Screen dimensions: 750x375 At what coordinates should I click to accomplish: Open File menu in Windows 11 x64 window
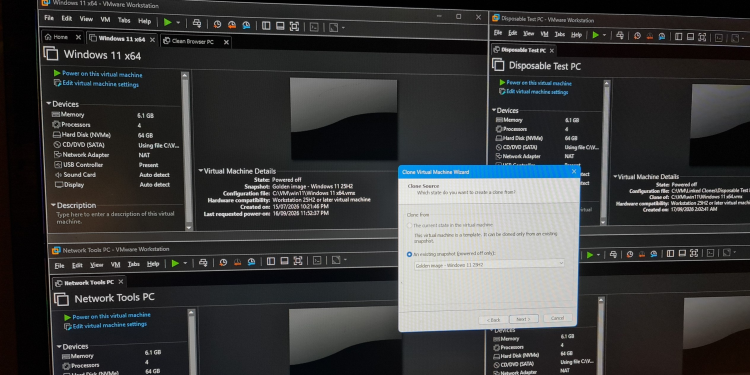coord(49,18)
